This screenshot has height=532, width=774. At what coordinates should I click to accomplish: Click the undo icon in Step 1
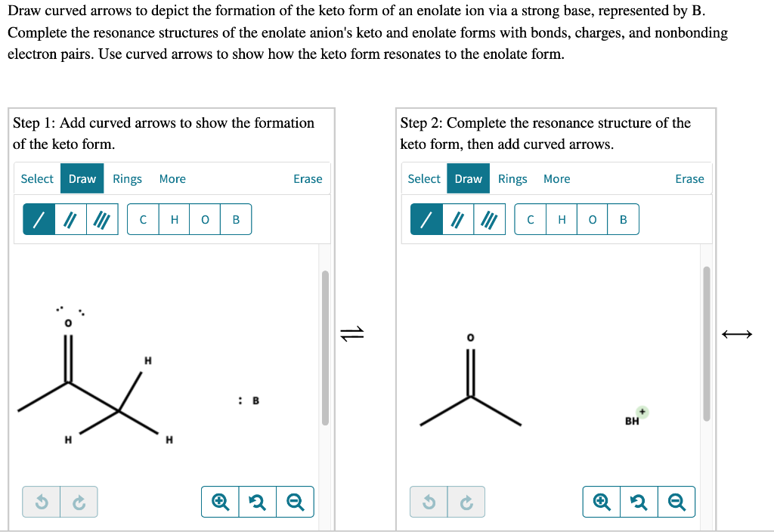point(42,501)
